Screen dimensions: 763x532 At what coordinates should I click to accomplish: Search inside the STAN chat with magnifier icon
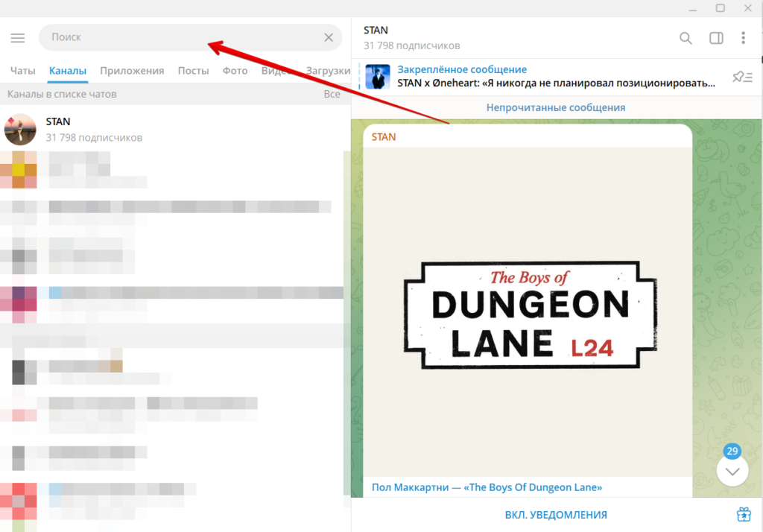686,38
